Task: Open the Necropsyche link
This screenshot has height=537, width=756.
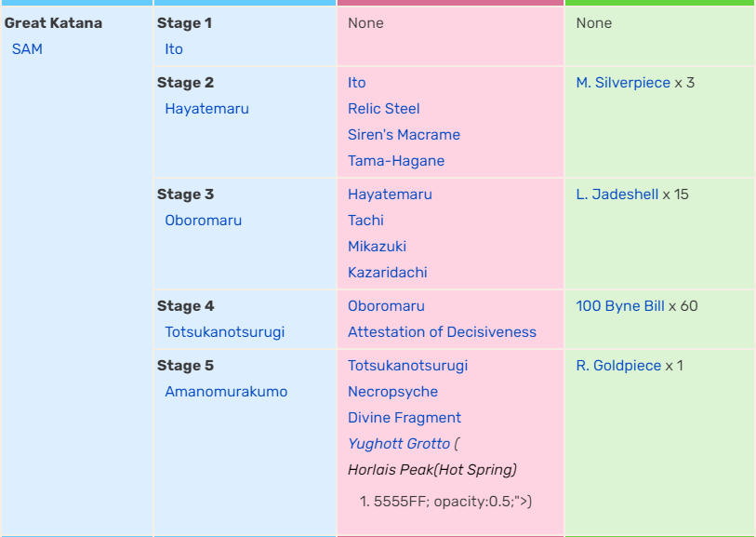Action: tap(392, 392)
